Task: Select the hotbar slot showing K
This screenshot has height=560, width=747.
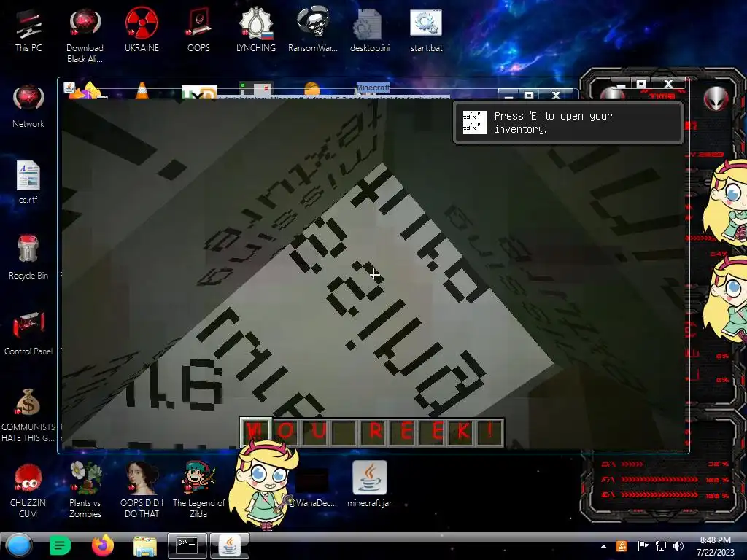Action: pyautogui.click(x=462, y=432)
